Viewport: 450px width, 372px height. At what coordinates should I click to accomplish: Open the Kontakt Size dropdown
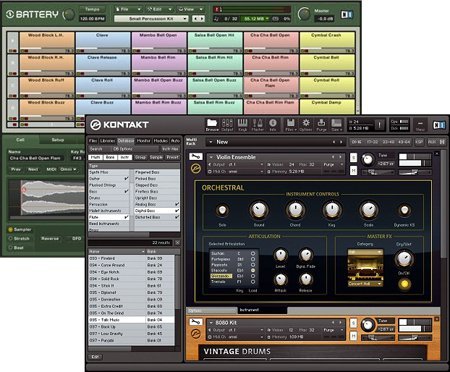coord(336,125)
